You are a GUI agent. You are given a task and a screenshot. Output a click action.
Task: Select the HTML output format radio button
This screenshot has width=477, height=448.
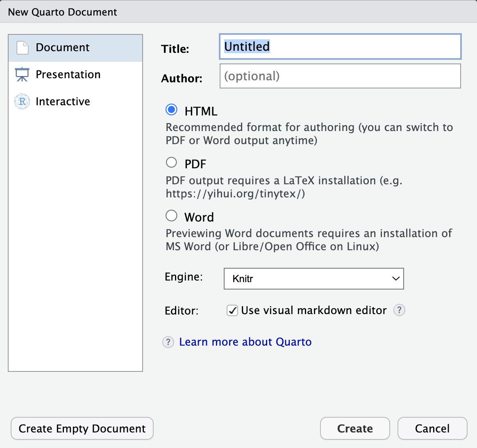[x=172, y=110]
